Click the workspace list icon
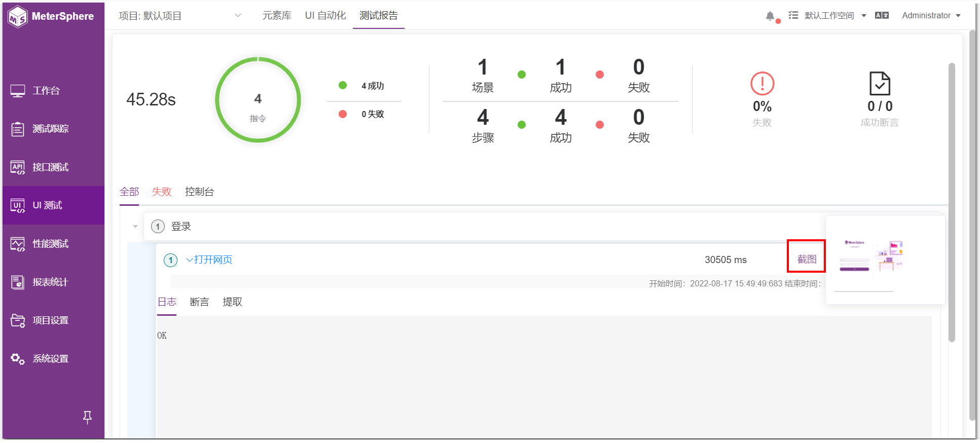The image size is (980, 443). click(793, 15)
